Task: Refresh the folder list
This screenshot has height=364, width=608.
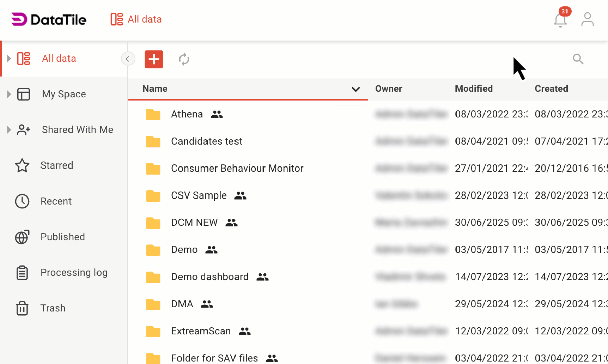Action: point(184,59)
